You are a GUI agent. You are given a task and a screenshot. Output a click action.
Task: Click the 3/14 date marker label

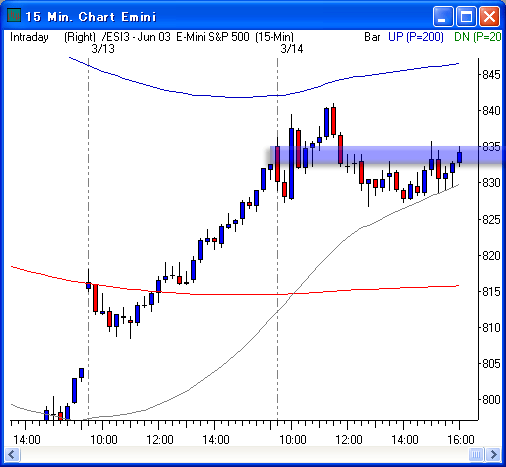click(x=292, y=49)
